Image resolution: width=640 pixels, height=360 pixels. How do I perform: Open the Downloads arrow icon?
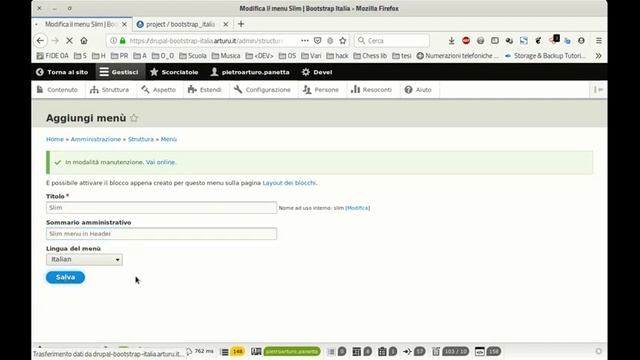tap(451, 40)
